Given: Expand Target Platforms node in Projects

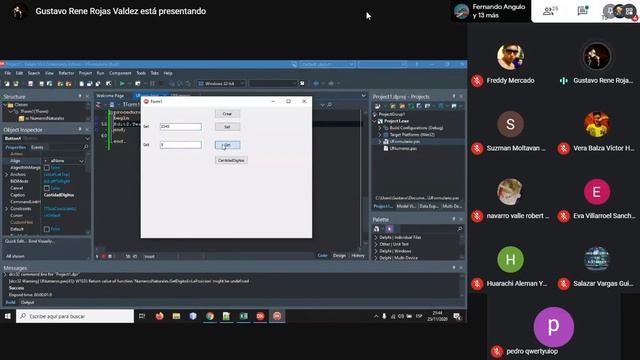Looking at the screenshot, I should (380, 135).
